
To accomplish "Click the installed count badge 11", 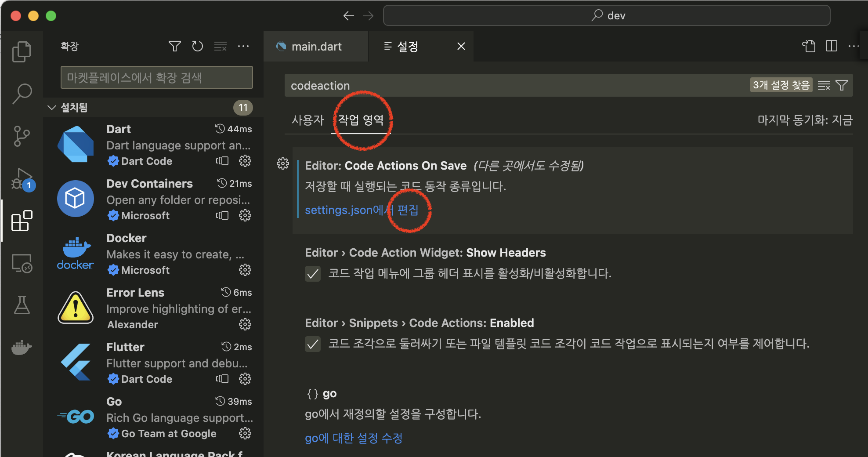I will click(x=243, y=107).
